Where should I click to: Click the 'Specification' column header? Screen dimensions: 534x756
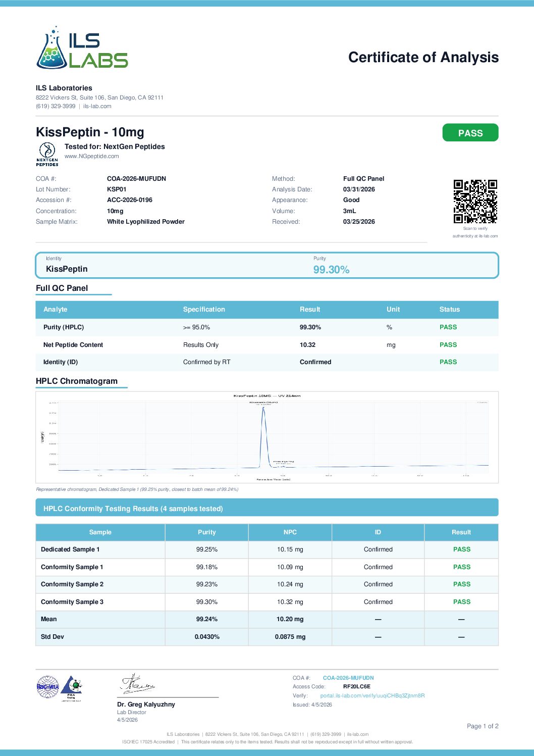pos(204,310)
